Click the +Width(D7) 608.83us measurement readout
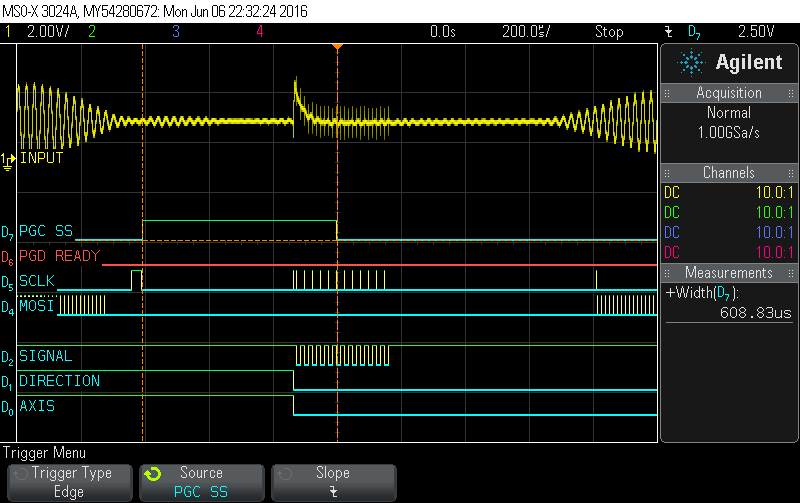800x503 pixels. tap(730, 303)
